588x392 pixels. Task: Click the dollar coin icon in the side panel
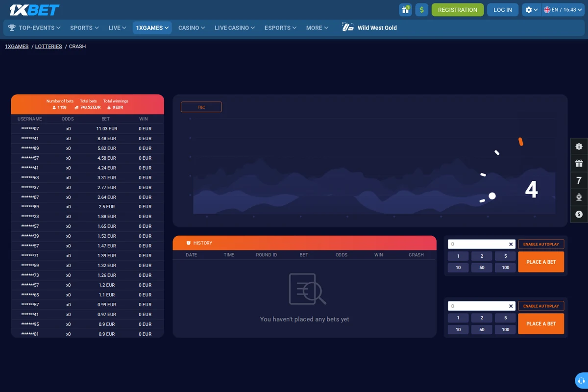pyautogui.click(x=579, y=214)
